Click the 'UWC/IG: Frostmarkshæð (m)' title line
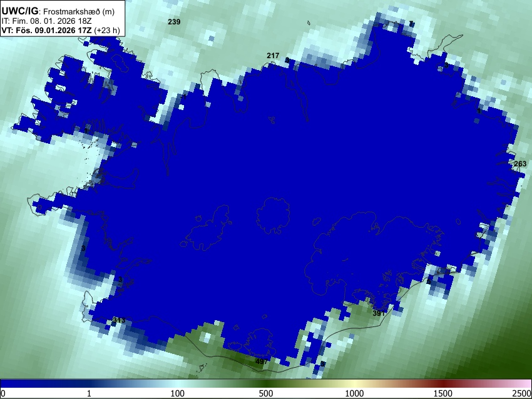 (x=58, y=11)
